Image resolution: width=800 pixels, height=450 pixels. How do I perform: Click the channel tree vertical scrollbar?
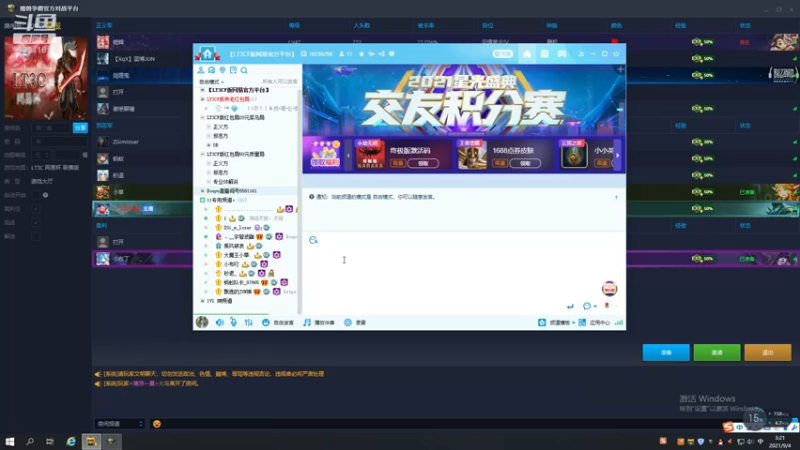click(299, 202)
